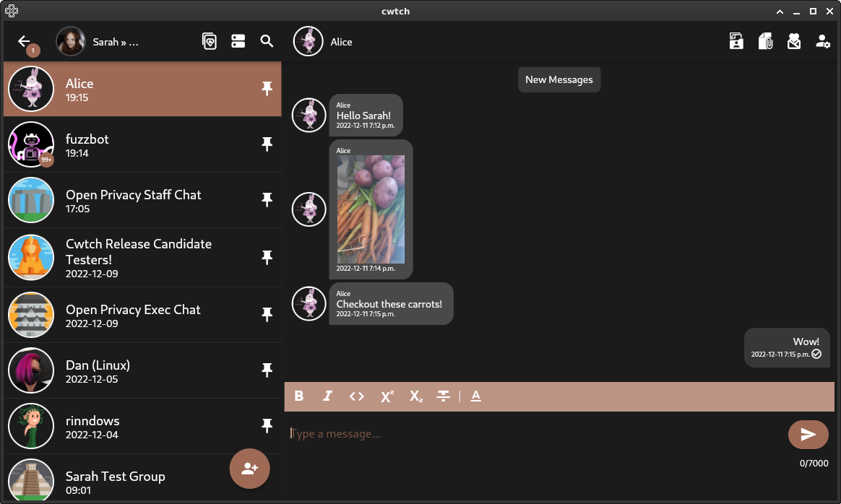Apply strikethrough formatting

coord(443,396)
